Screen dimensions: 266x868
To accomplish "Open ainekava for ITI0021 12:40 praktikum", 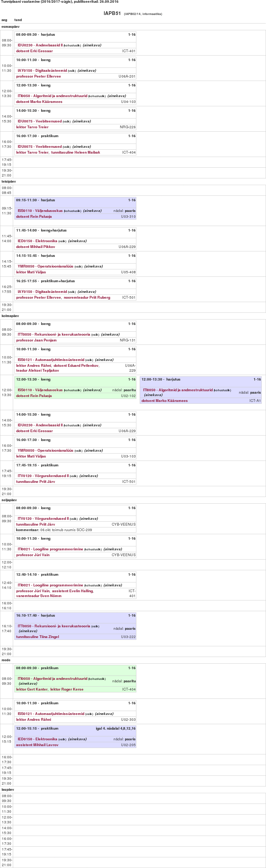I will [113, 585].
